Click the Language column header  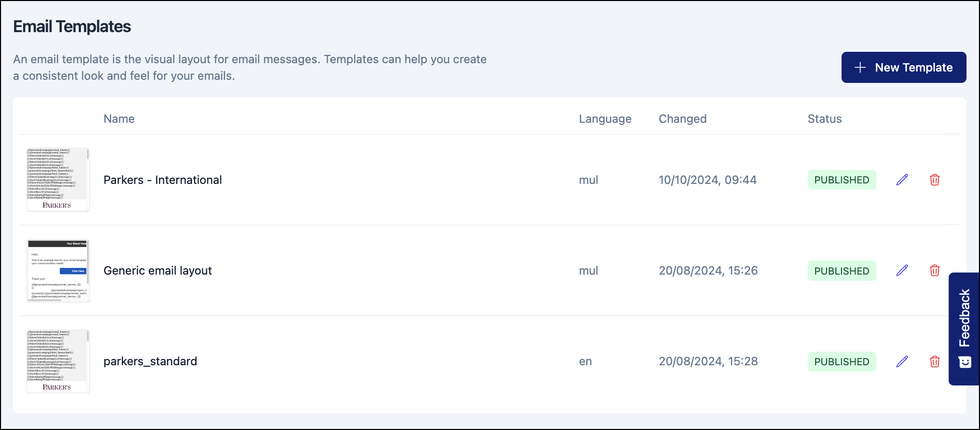coord(605,119)
